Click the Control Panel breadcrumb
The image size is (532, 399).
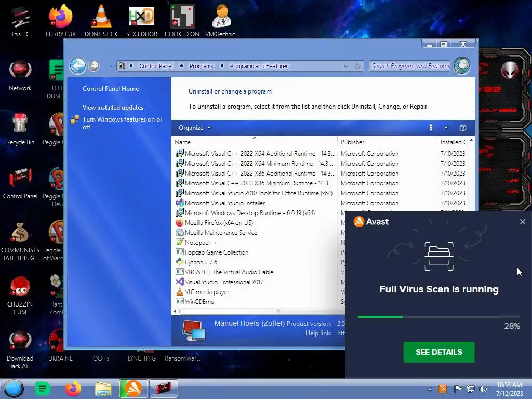point(156,66)
